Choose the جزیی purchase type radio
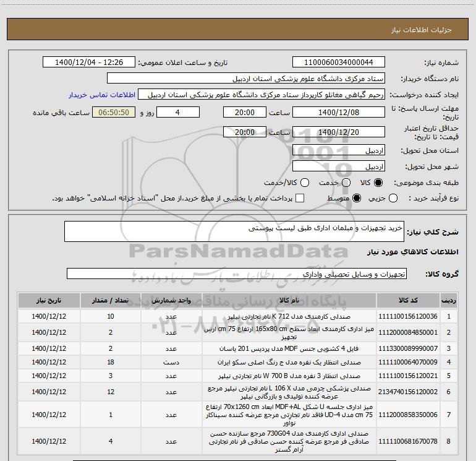The width and height of the screenshot is (476, 461). pos(393,198)
